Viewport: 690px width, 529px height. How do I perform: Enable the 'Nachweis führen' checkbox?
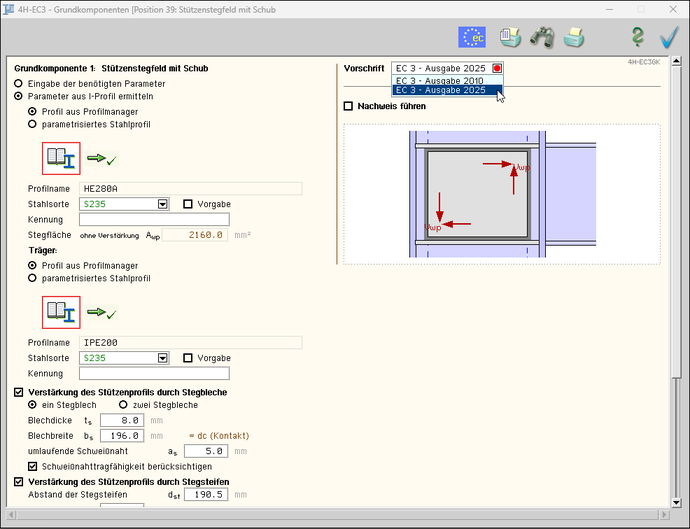point(348,106)
